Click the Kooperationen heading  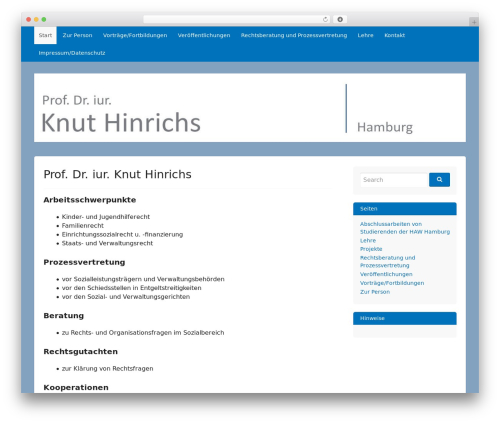[76, 388]
